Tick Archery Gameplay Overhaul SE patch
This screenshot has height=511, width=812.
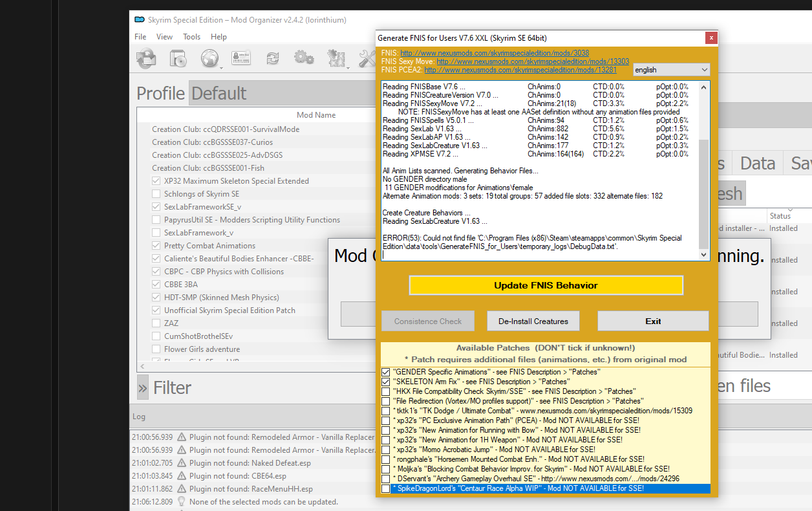point(386,479)
